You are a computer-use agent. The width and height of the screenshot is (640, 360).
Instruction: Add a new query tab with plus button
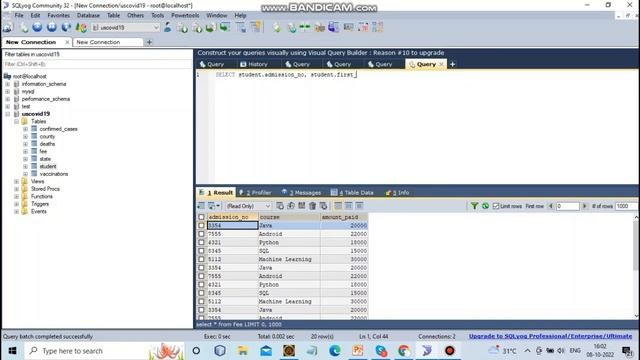(x=452, y=64)
